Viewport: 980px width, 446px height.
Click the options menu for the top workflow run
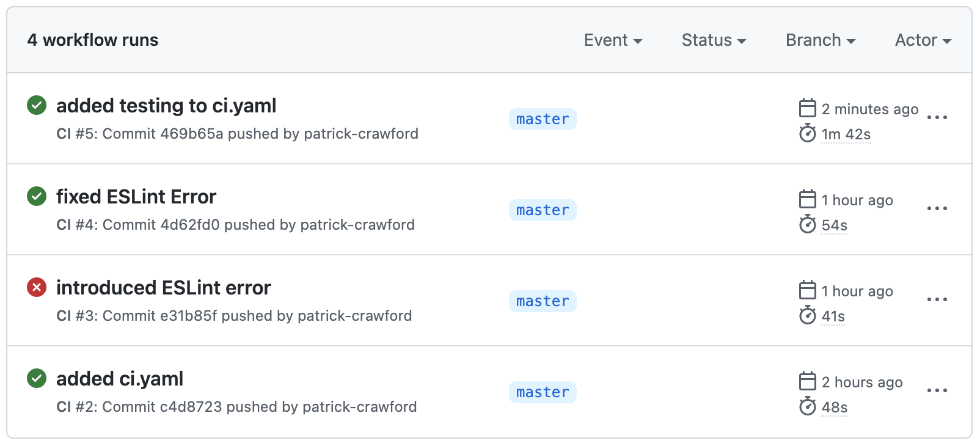tap(937, 117)
